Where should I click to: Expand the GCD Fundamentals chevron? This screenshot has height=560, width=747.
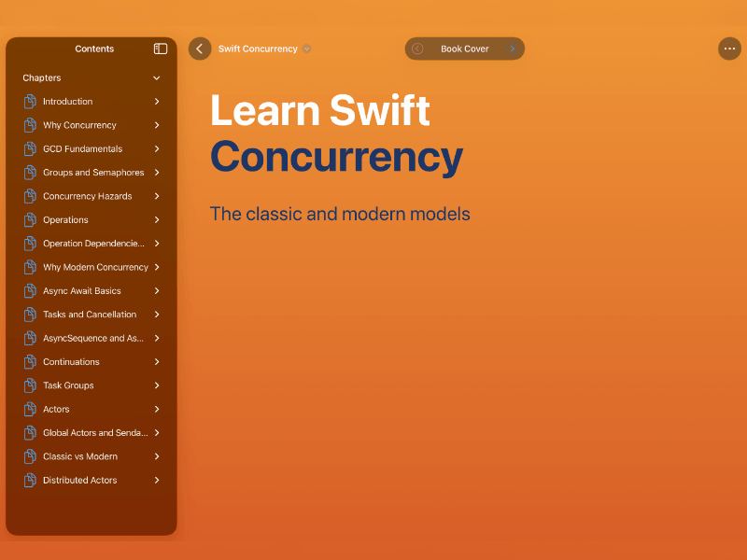157,148
